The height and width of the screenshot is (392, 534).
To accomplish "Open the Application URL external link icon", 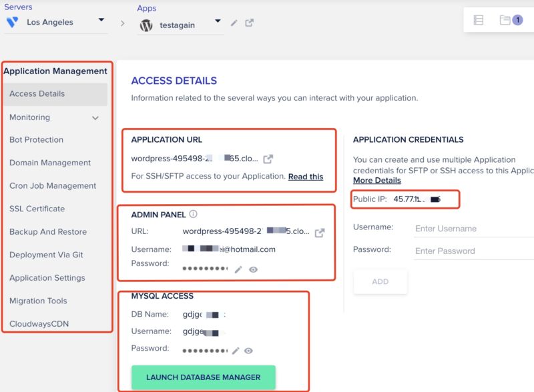I will [x=268, y=159].
